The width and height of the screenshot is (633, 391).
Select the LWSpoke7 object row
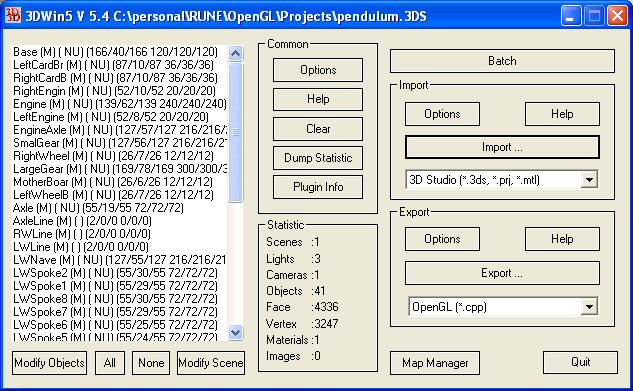tap(119, 312)
